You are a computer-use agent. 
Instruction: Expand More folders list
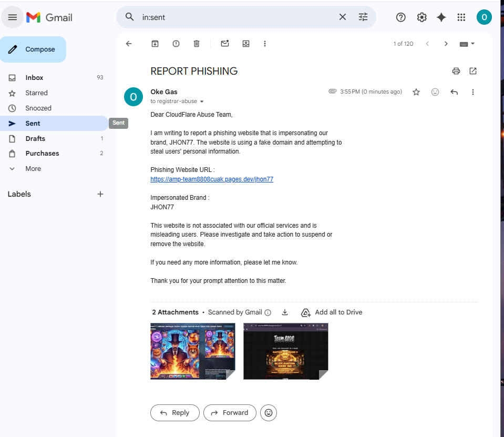pyautogui.click(x=54, y=168)
